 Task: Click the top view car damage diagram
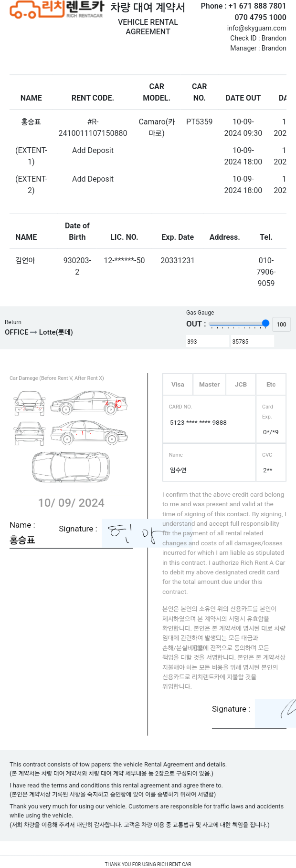tap(71, 467)
